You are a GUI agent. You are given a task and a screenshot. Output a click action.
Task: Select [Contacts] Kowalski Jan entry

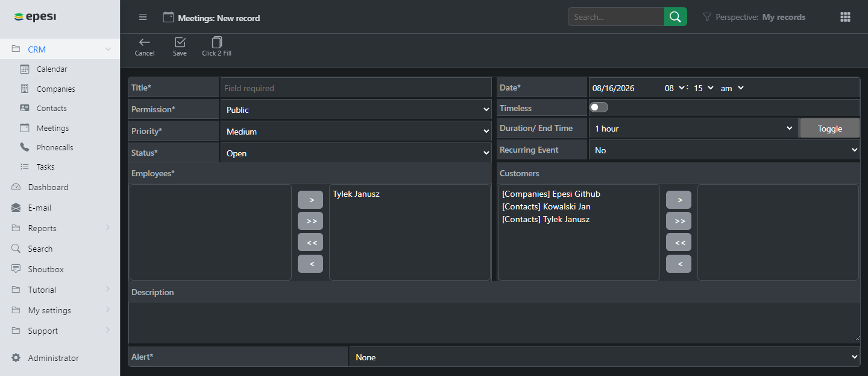[x=546, y=206]
